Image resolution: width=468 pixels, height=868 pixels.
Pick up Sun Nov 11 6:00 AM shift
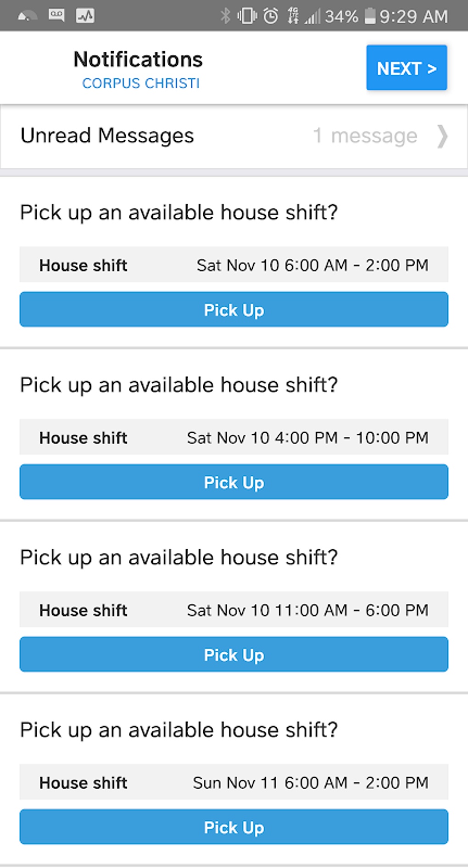tap(234, 827)
